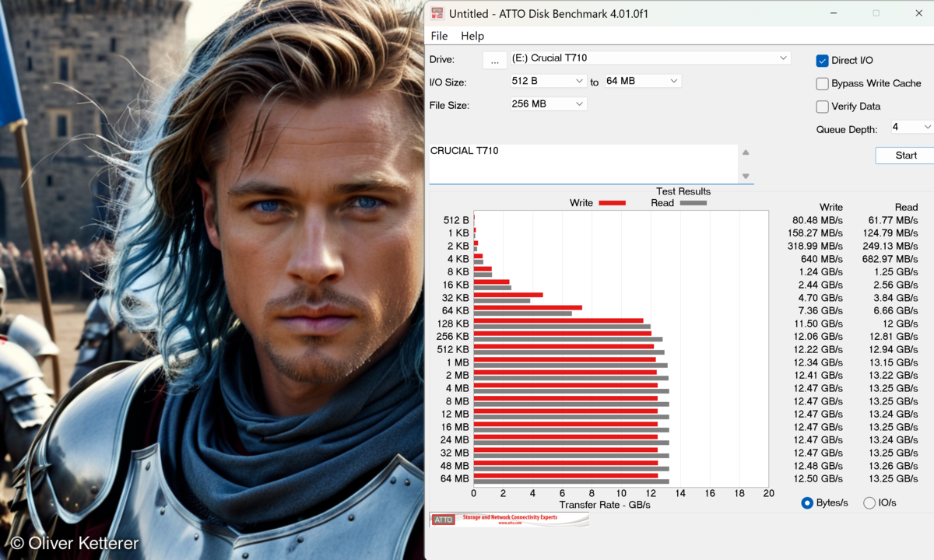934x560 pixels.
Task: Click the "24 MB" row label in chart
Action: 455,440
